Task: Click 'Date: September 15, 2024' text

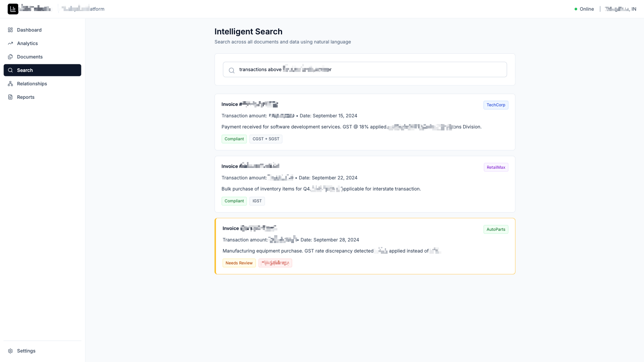Action: pyautogui.click(x=328, y=116)
